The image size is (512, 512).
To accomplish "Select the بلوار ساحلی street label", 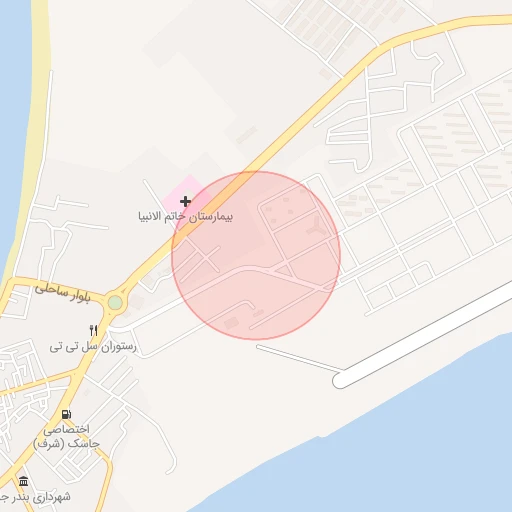I will pos(63,292).
